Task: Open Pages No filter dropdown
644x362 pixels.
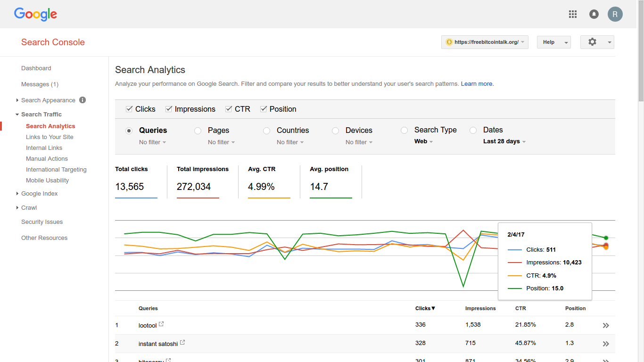Action: coord(221,142)
